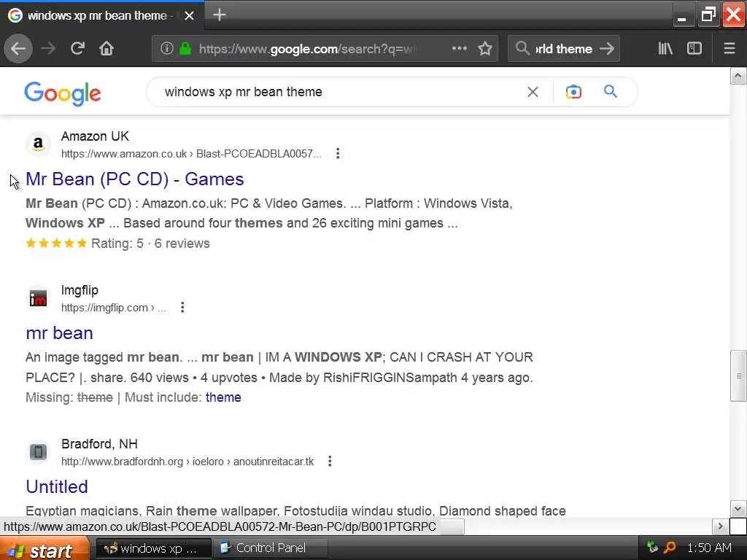747x560 pixels.
Task: Click the scroll up arrow
Action: (738, 76)
